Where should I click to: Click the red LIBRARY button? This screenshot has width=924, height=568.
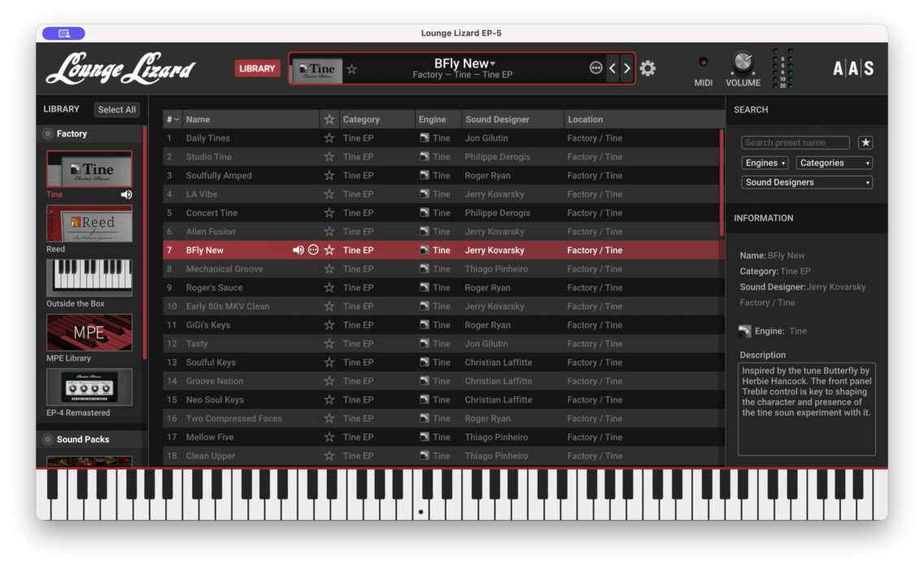click(x=257, y=68)
